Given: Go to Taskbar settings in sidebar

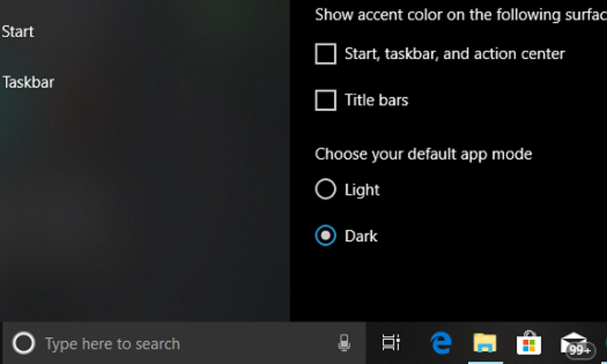Looking at the screenshot, I should point(28,82).
